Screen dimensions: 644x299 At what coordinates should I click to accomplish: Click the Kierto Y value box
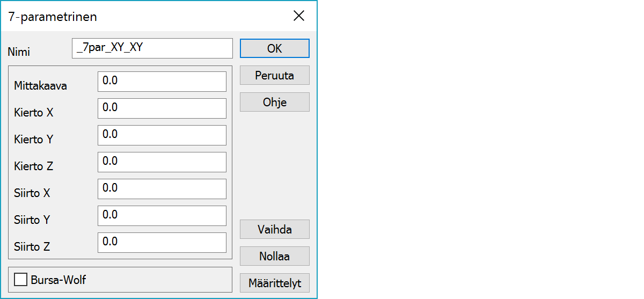[162, 135]
